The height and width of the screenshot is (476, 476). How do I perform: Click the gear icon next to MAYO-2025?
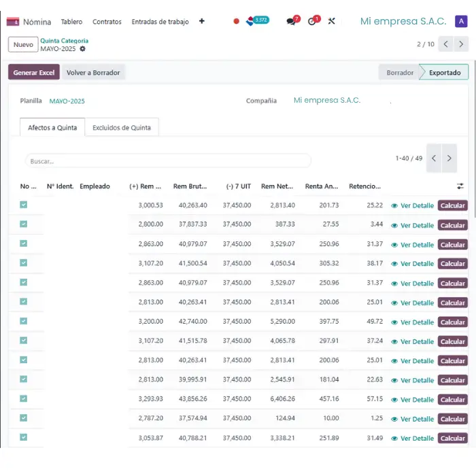(83, 49)
